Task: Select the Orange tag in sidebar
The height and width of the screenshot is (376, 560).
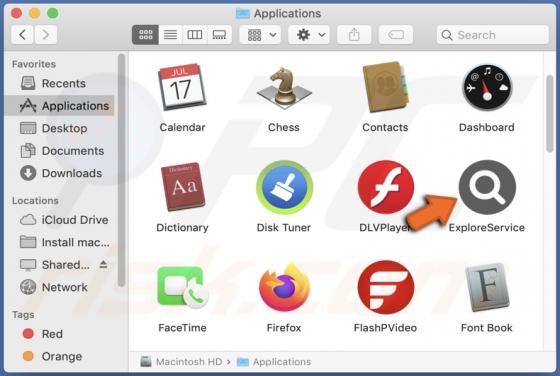Action: point(59,356)
